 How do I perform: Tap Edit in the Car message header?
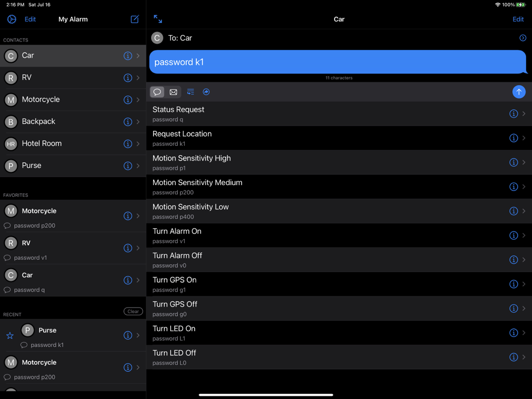(518, 19)
